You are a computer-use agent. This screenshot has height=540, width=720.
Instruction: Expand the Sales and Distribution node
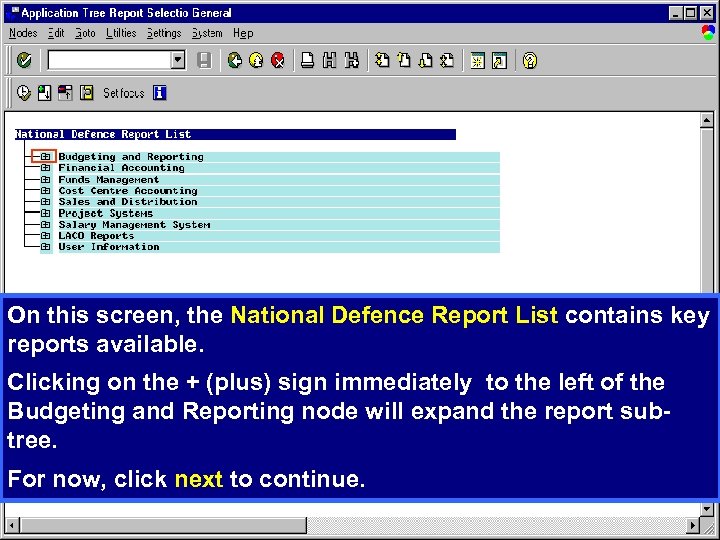[x=45, y=202]
